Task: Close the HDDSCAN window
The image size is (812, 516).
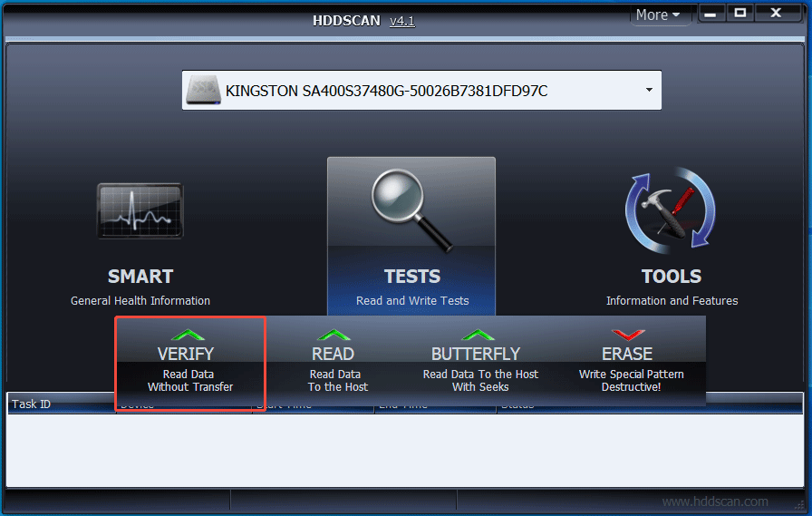Action: tap(776, 14)
